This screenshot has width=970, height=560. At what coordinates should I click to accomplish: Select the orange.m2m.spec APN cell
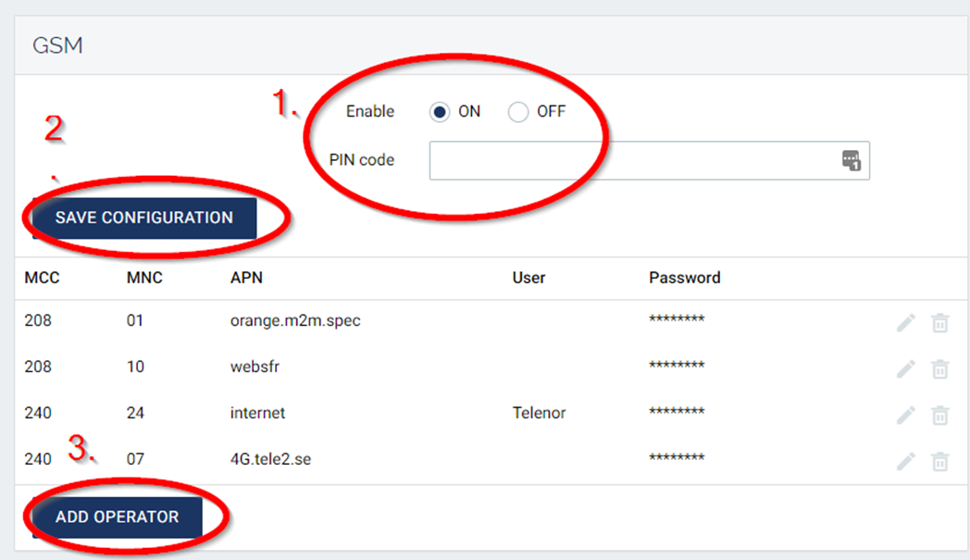pyautogui.click(x=295, y=320)
